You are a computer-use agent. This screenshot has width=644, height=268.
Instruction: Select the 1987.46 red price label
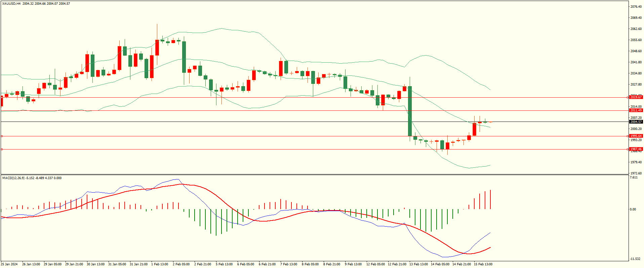pos(636,149)
